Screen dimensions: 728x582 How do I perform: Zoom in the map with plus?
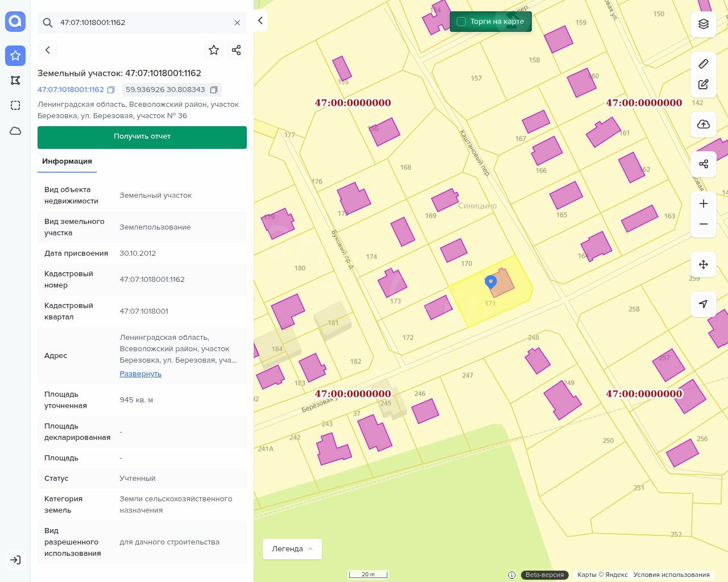click(x=704, y=203)
